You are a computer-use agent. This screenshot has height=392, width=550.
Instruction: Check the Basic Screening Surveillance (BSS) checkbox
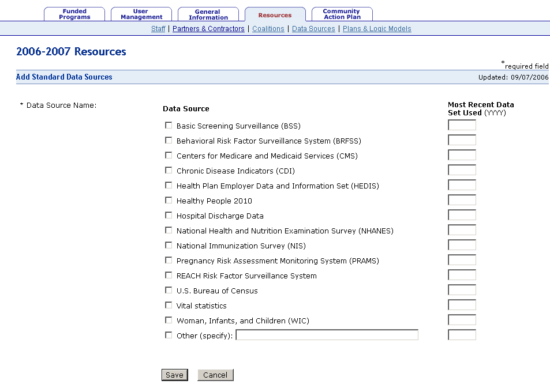pyautogui.click(x=169, y=125)
